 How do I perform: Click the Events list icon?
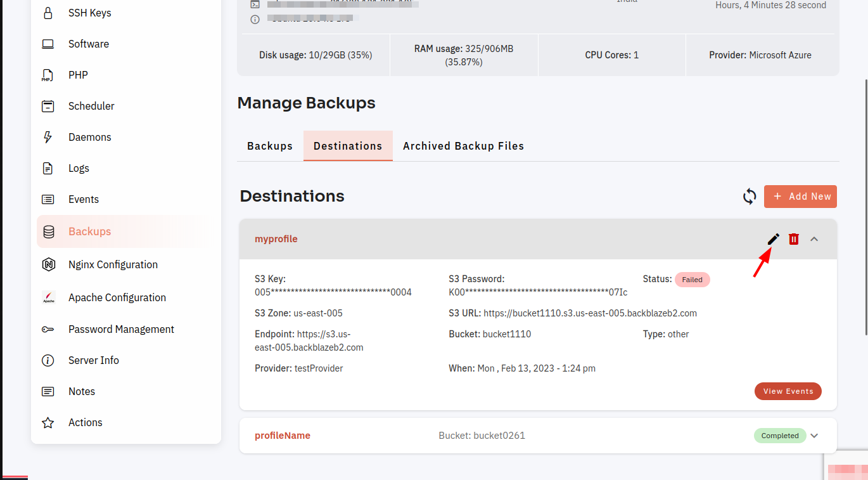point(48,199)
